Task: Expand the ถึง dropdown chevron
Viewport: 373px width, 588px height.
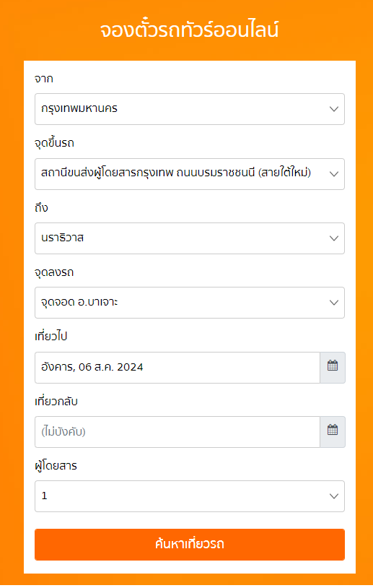Action: [333, 238]
